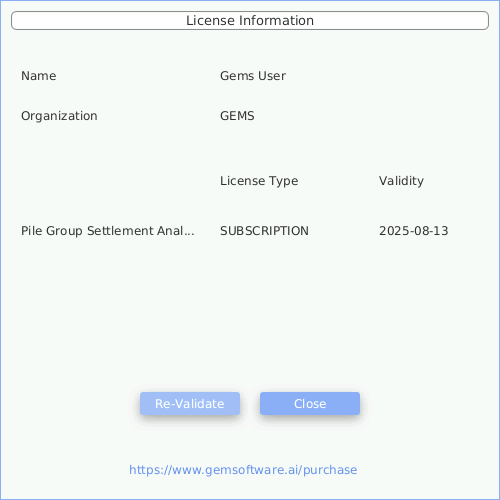Click the 'Validity' column header
Screen dimensions: 500x500
tap(401, 181)
